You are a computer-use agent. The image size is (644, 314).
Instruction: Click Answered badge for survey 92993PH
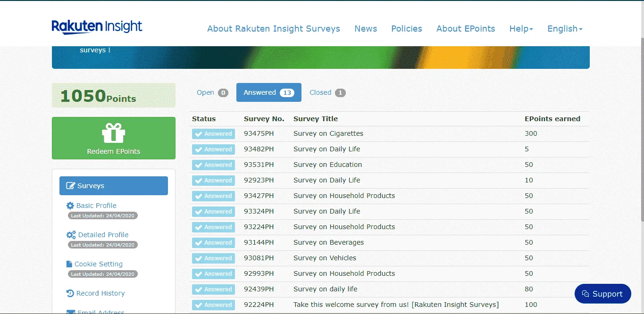213,274
